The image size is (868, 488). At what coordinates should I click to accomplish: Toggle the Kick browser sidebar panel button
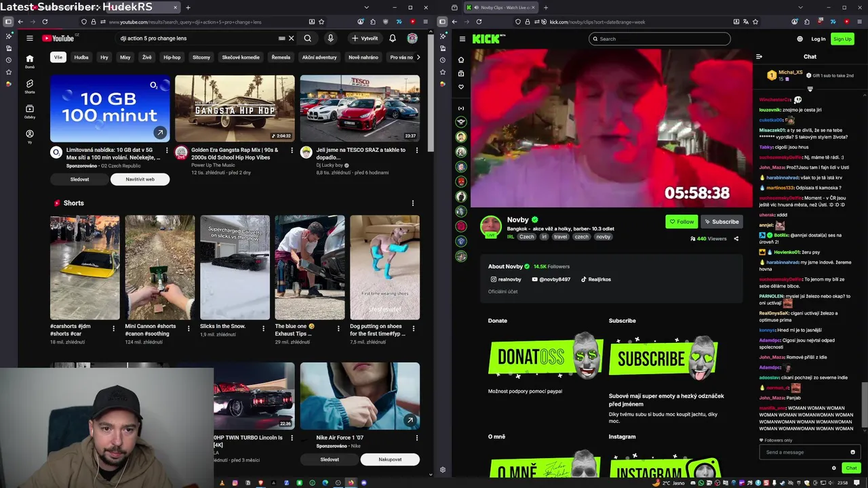[x=442, y=22]
